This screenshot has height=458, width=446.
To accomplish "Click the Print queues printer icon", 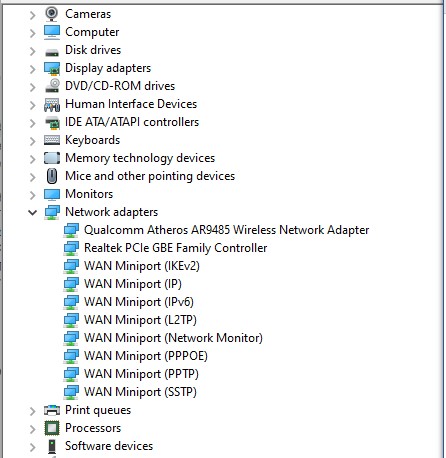I will [x=52, y=410].
